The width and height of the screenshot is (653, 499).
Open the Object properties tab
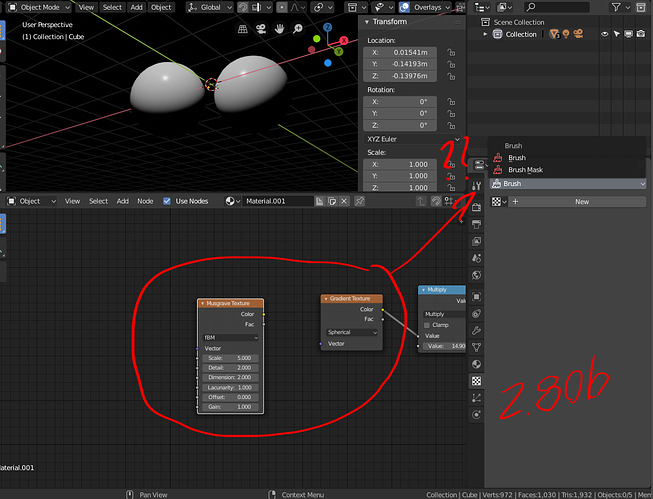click(x=476, y=297)
